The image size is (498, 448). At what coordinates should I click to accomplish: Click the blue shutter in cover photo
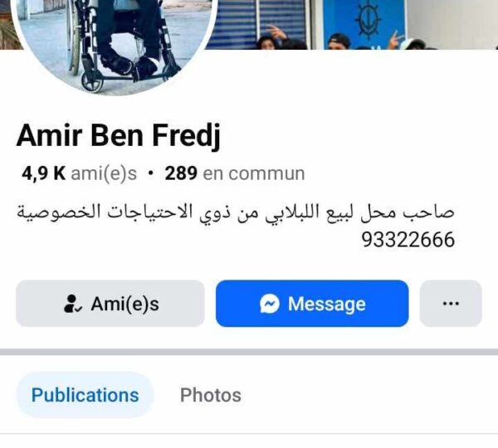(257, 24)
